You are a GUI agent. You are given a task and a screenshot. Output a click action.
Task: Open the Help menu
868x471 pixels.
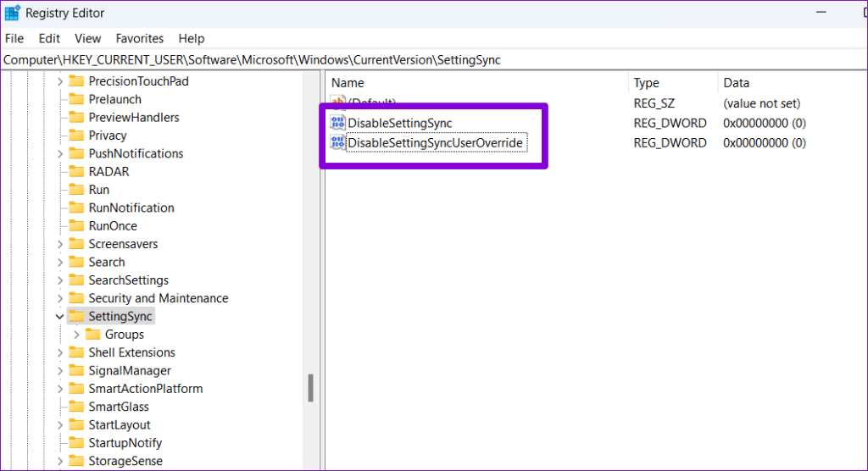pyautogui.click(x=191, y=39)
